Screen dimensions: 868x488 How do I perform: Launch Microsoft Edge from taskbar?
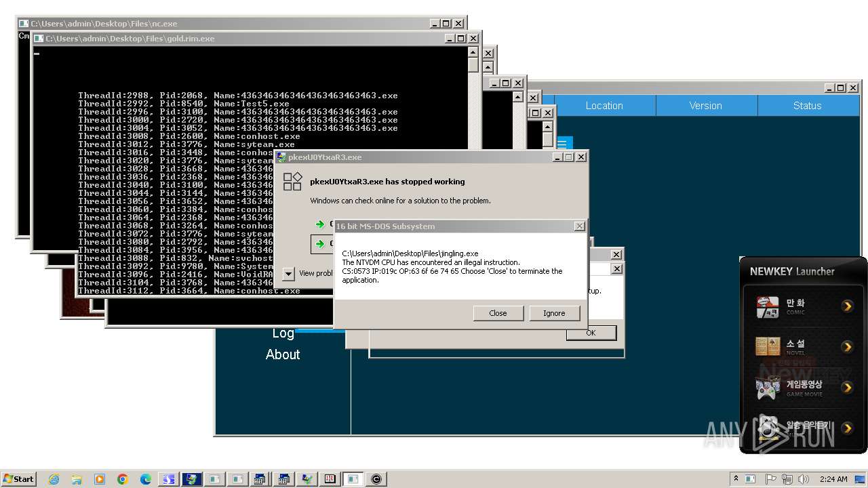(x=146, y=479)
